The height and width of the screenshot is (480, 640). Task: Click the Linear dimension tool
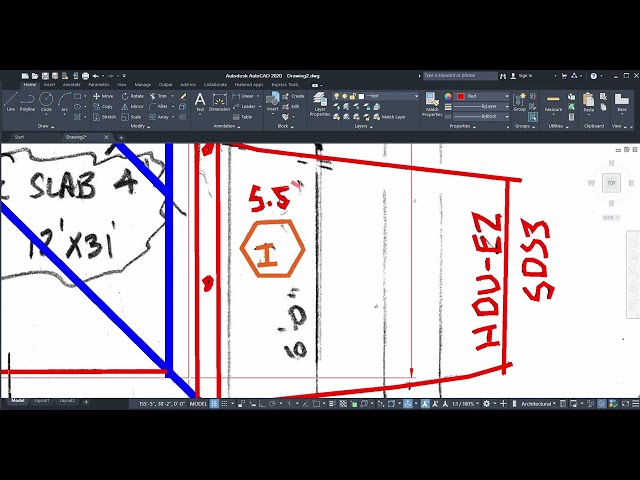243,96
